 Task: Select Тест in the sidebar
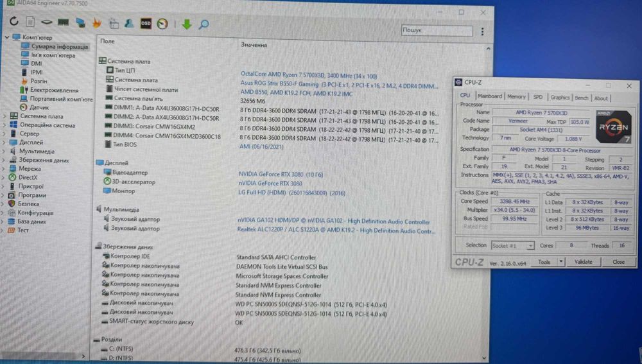click(23, 230)
